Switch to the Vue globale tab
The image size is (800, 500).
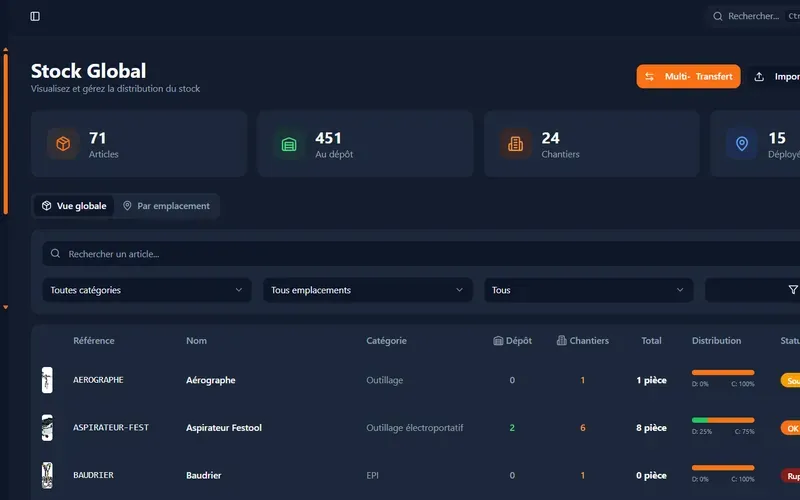[x=74, y=206]
